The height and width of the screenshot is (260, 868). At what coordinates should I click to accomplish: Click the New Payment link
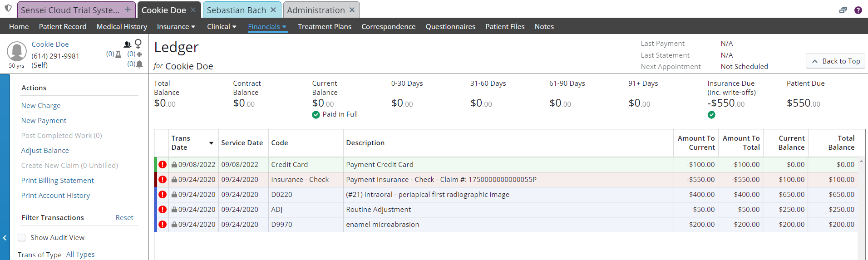pyautogui.click(x=44, y=121)
